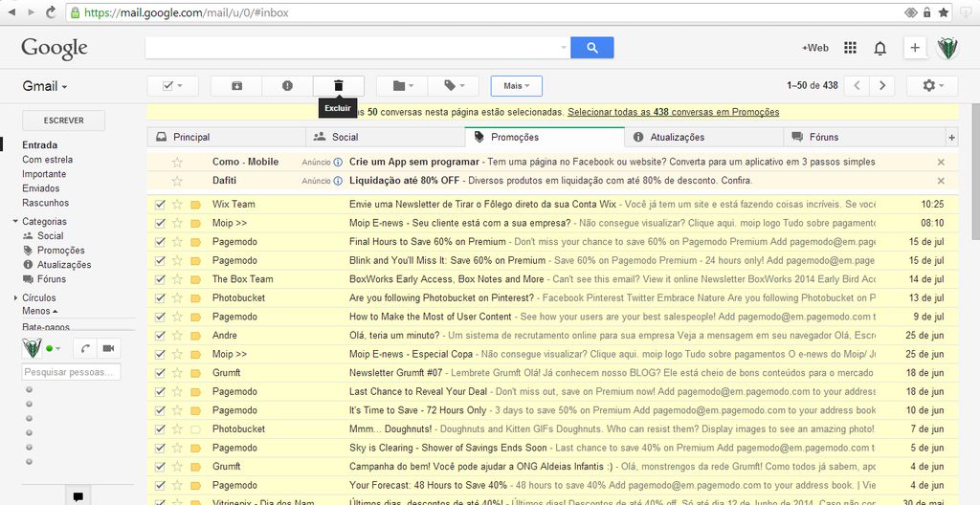Viewport: 980px width, 505px height.
Task: Click the trash Excluir button in toolbar
Action: tap(338, 86)
